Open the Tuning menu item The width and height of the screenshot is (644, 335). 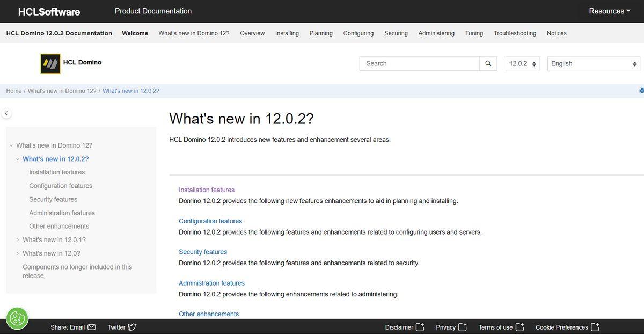click(474, 33)
